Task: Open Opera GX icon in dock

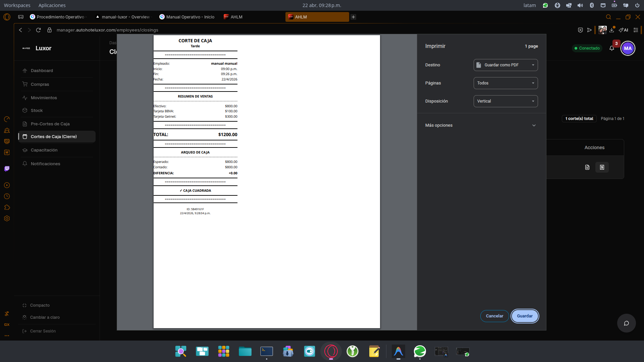Action: pyautogui.click(x=331, y=351)
